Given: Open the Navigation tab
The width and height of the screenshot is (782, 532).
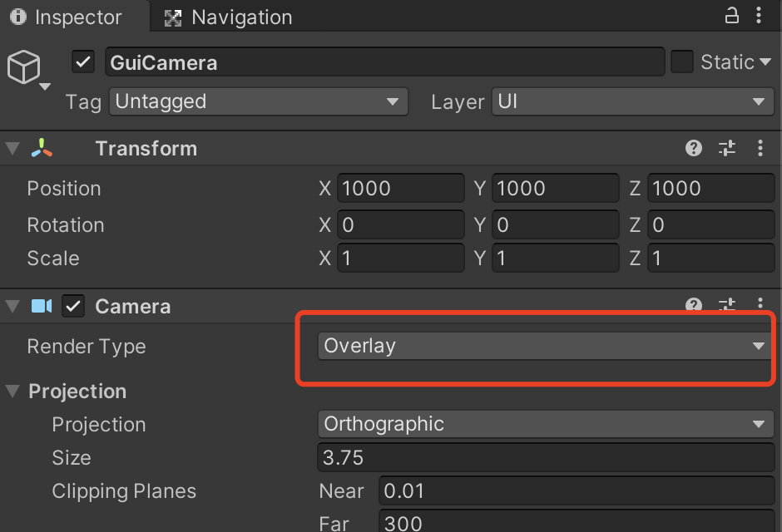Looking at the screenshot, I should point(229,17).
